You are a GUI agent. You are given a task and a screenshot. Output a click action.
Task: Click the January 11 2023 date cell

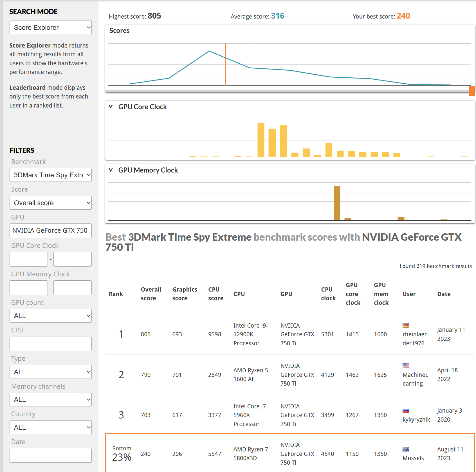pos(451,334)
